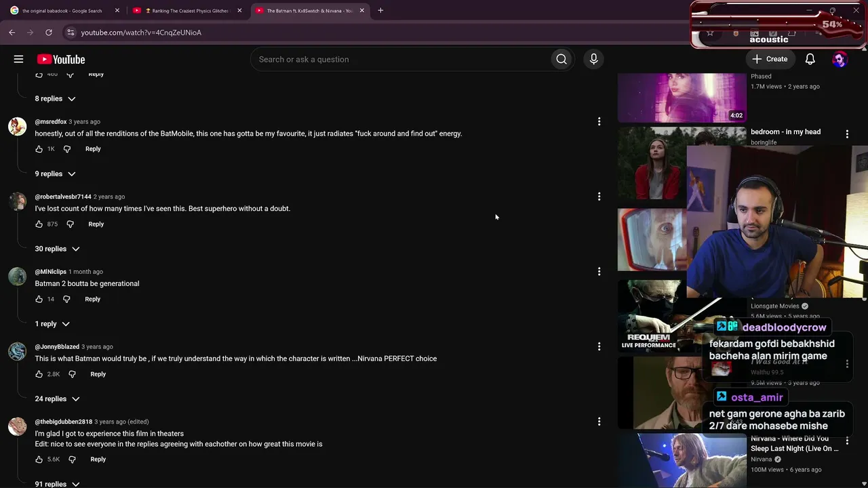Image resolution: width=868 pixels, height=488 pixels.
Task: Open the YouTube guide hamburger menu
Action: point(18,60)
